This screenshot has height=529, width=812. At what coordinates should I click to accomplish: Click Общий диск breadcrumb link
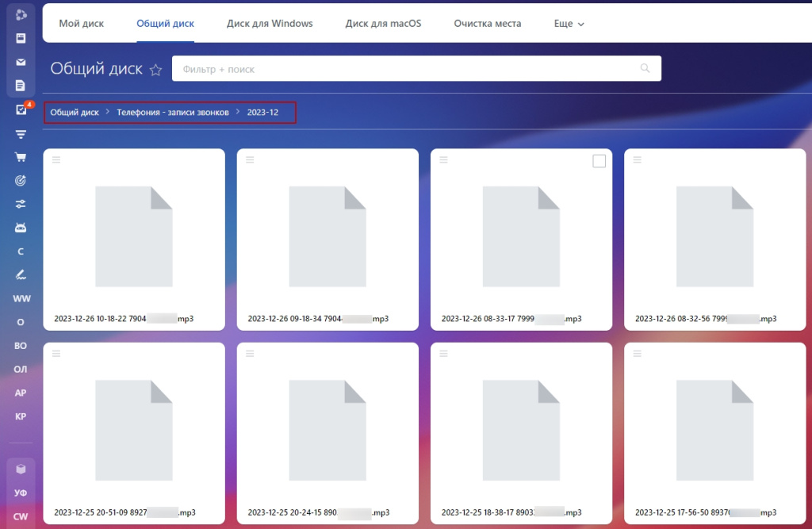tap(75, 113)
